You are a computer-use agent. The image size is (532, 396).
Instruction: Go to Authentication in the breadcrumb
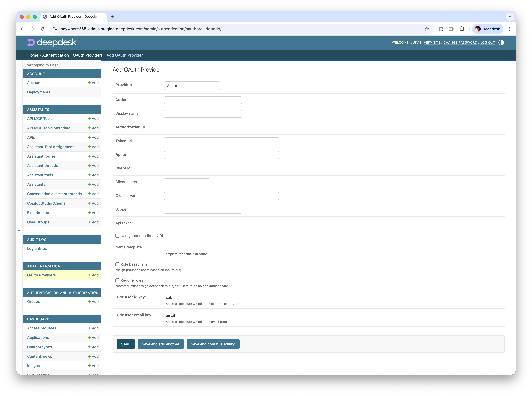click(x=55, y=55)
